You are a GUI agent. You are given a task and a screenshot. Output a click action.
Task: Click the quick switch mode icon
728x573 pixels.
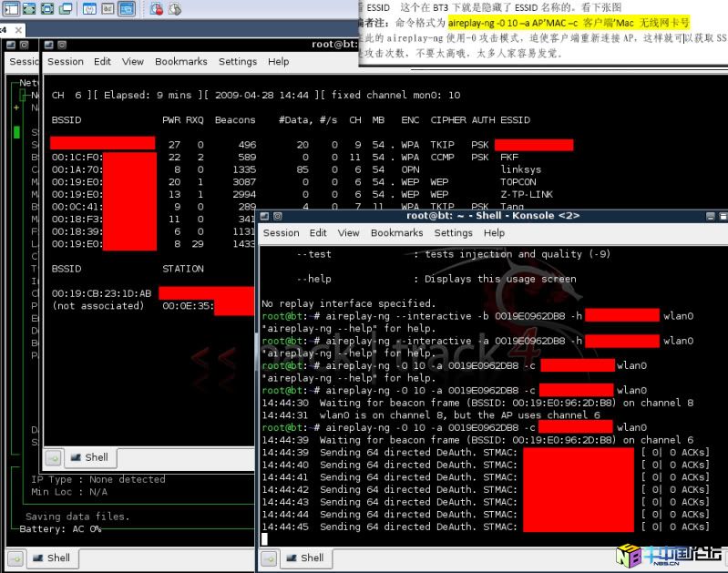point(29,9)
